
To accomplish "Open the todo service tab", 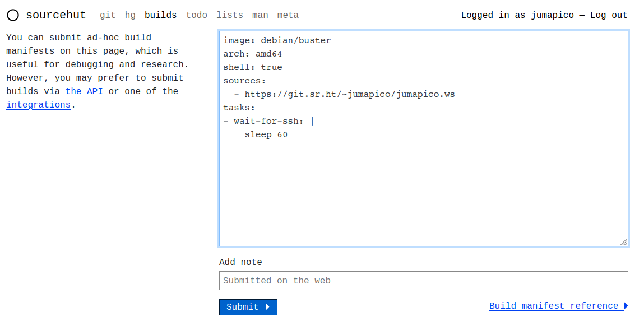I will 196,15.
